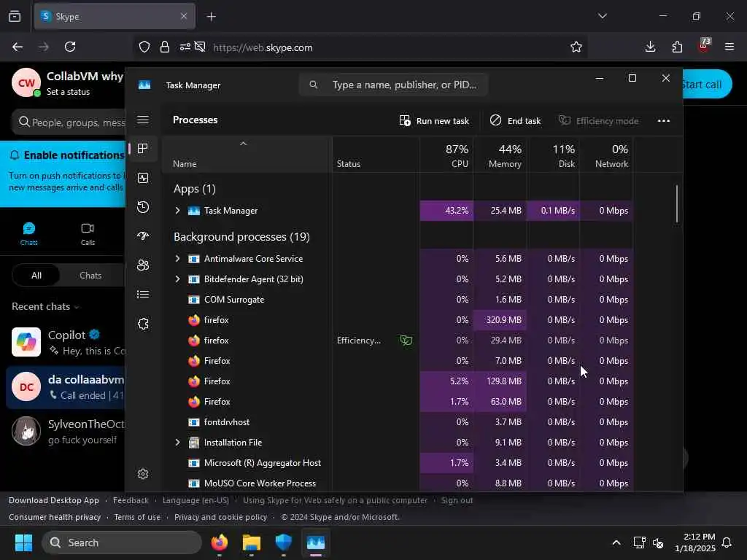Select the MoUSO Core Worker Process row
This screenshot has width=747, height=560.
tap(398, 483)
